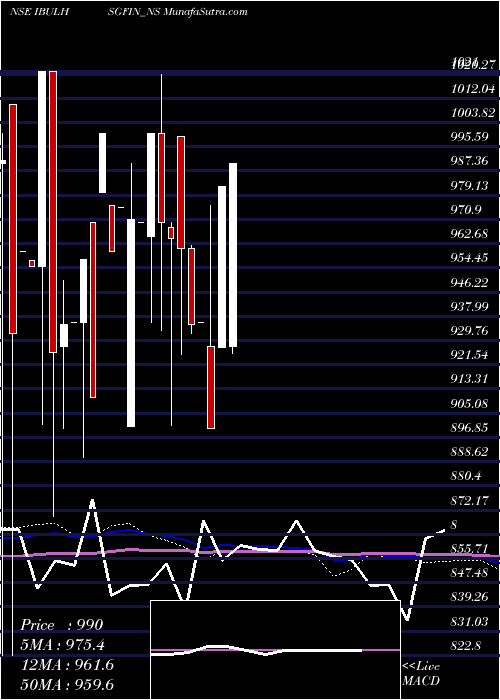Image resolution: width=500 pixels, height=700 pixels.
Task: Select the 979.13 price axis label
Action: [x=470, y=185]
